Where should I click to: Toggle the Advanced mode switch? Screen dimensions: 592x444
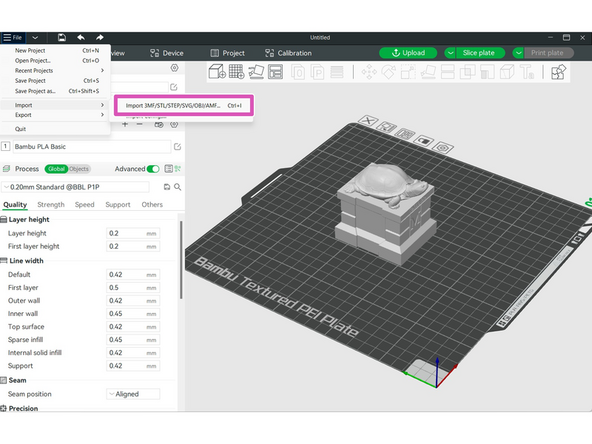click(x=153, y=169)
